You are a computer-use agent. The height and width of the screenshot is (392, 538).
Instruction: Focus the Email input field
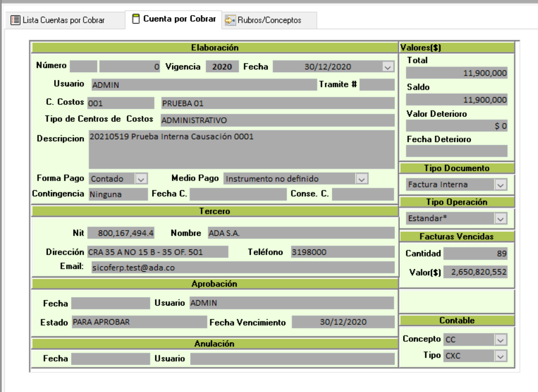click(x=241, y=268)
